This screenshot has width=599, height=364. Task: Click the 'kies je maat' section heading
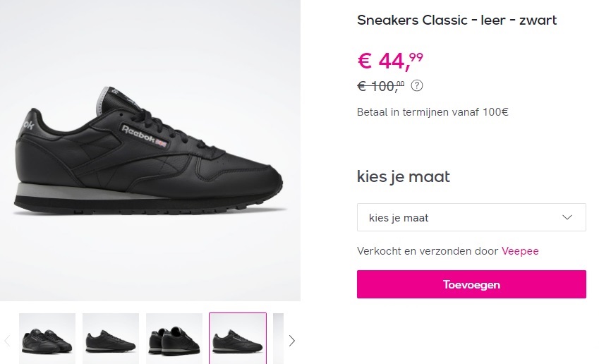403,176
